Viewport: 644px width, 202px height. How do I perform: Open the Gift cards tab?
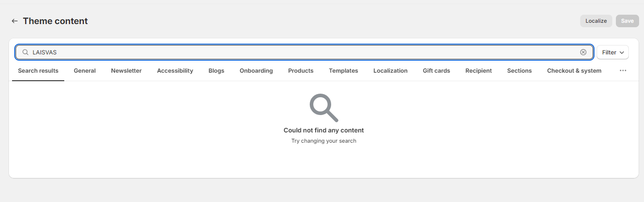pos(436,70)
